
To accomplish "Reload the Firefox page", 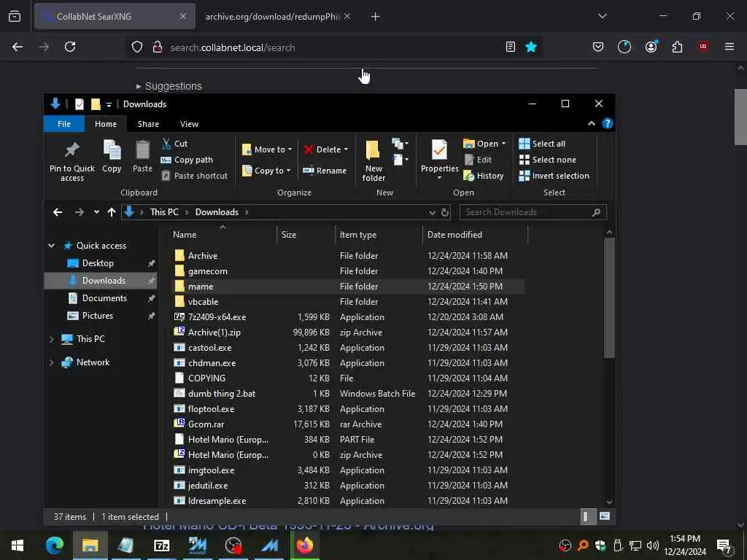I will click(70, 47).
